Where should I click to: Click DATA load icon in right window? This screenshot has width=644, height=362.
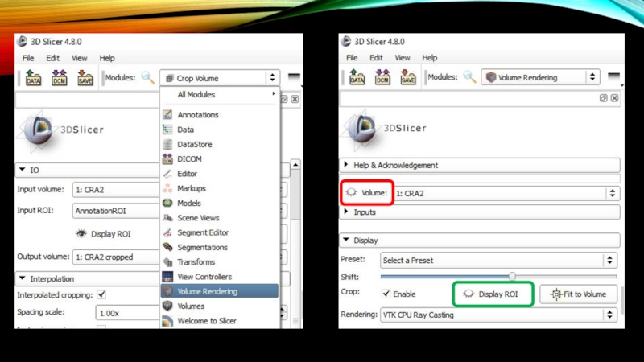click(357, 76)
